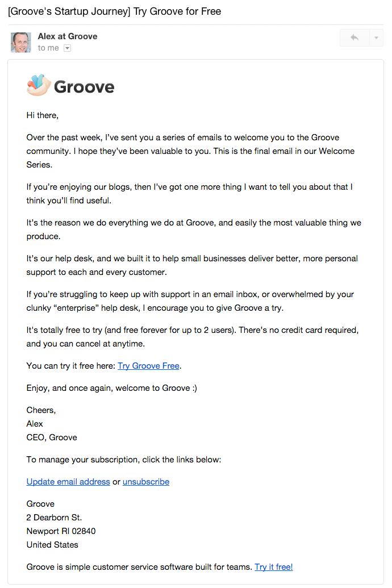Click the "Hi there," greeting line

[43, 115]
